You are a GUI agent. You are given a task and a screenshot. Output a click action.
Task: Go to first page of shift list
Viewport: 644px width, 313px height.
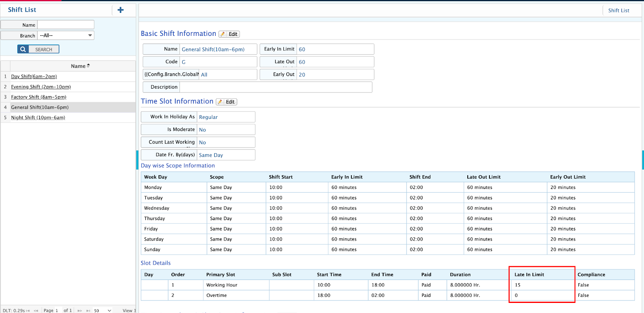tap(28, 311)
